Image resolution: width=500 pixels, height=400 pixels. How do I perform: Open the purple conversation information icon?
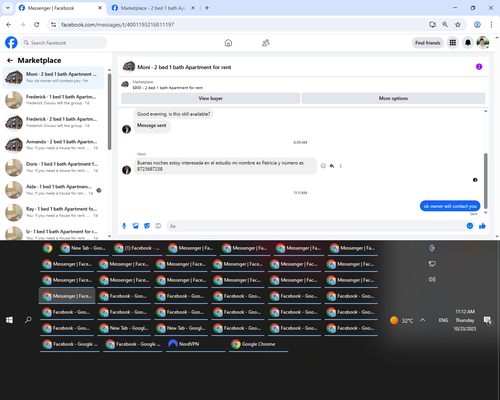(479, 67)
